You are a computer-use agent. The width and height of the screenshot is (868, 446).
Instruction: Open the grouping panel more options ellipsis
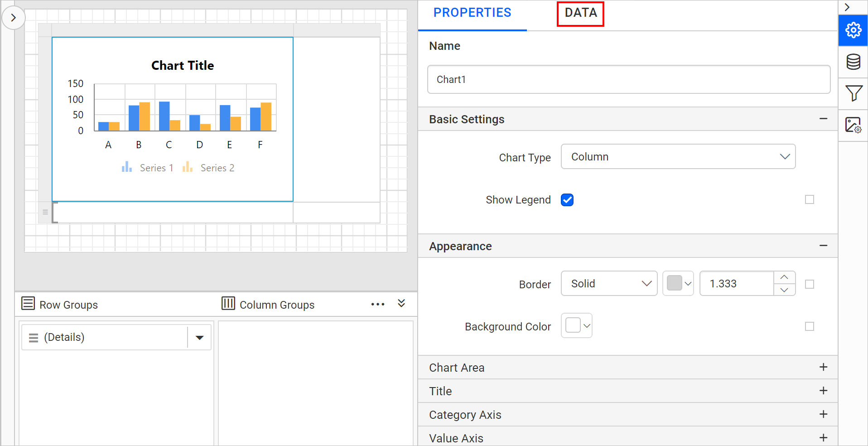pyautogui.click(x=378, y=304)
